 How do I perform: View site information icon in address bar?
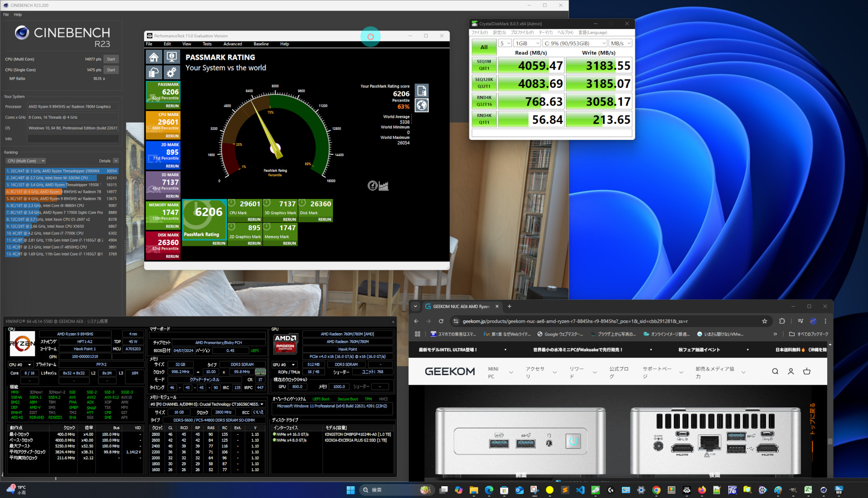click(456, 321)
